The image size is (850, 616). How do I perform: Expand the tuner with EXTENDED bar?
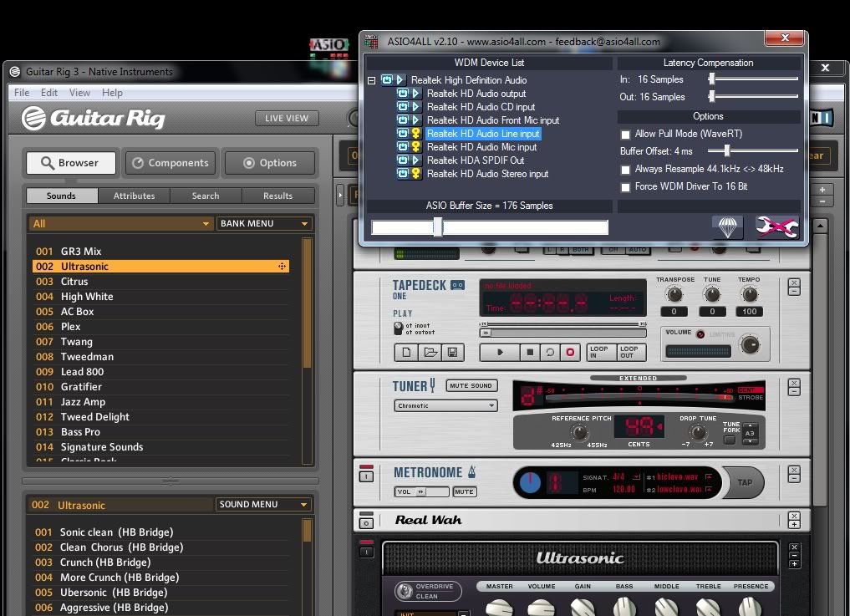point(638,378)
